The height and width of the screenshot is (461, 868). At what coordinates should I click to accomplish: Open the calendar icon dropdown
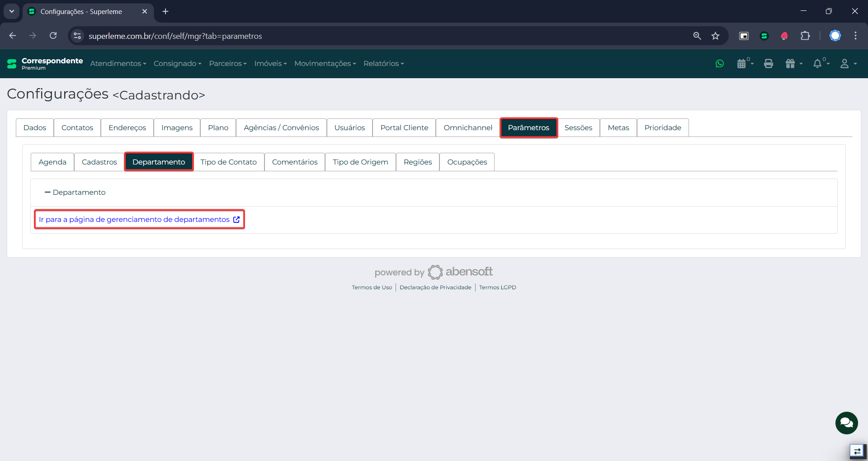pyautogui.click(x=744, y=64)
